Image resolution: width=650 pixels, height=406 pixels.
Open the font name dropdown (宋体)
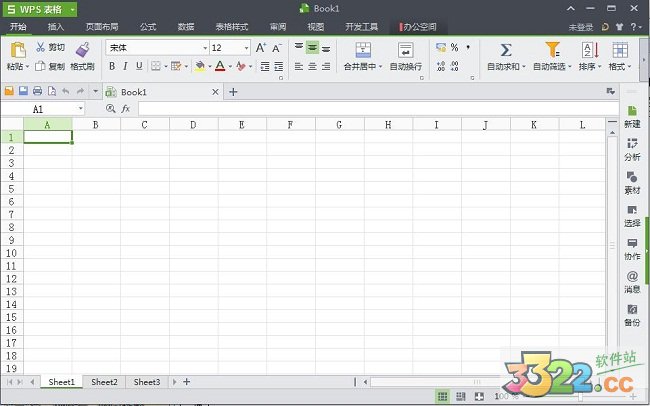tap(205, 48)
